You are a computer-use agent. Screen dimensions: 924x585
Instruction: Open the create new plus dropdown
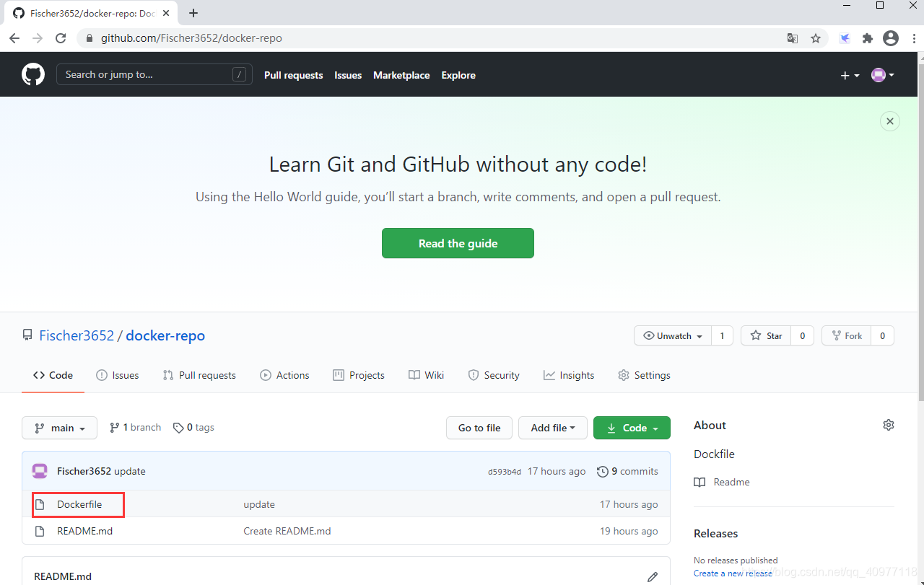coord(850,75)
